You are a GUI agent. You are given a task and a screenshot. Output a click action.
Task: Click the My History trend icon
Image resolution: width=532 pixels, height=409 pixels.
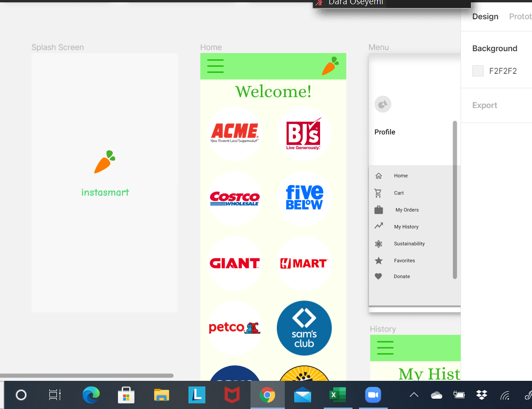click(x=379, y=226)
